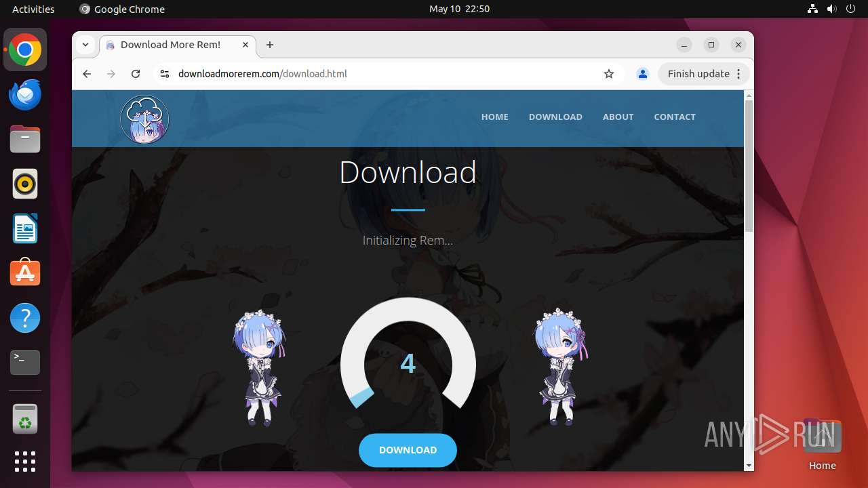Launch Thunderbird mail from the dock
Screen dimensions: 868x488
pyautogui.click(x=25, y=95)
